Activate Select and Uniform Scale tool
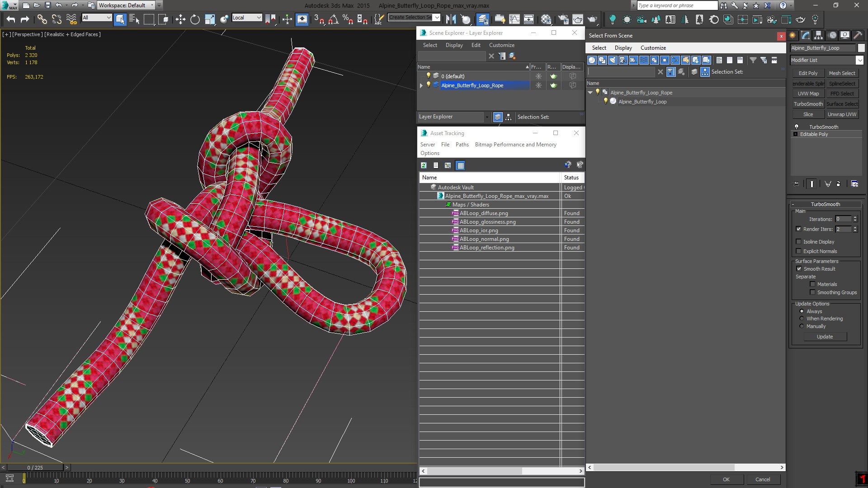Screen dimensions: 868x488 coord(210,19)
